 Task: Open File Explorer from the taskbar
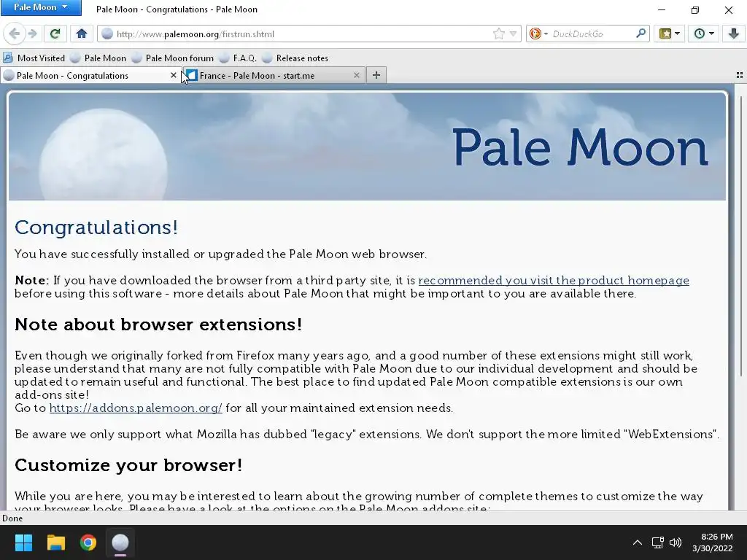(x=55, y=542)
